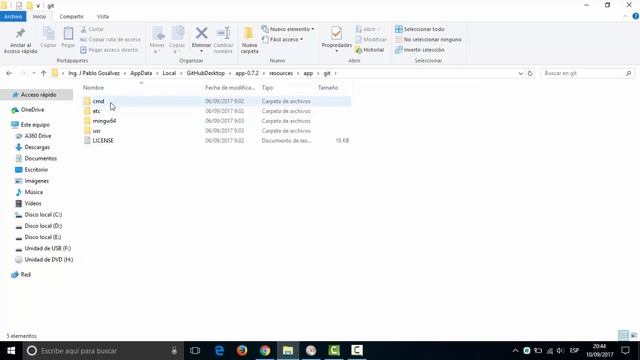This screenshot has height=360, width=640.
Task: Click app-0.7.2 in the address path
Action: tap(247, 73)
